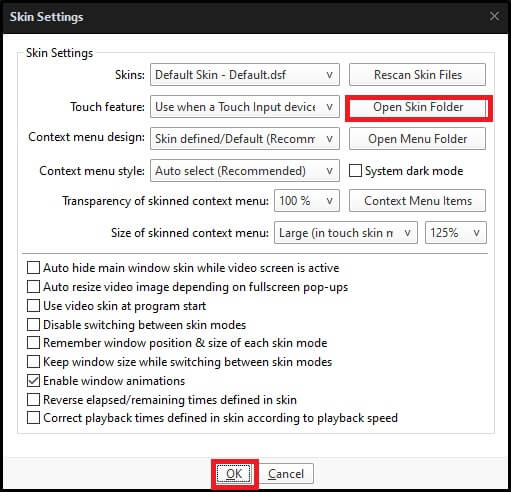Click the Skins: label
Image resolution: width=511 pixels, height=492 pixels.
[x=130, y=75]
